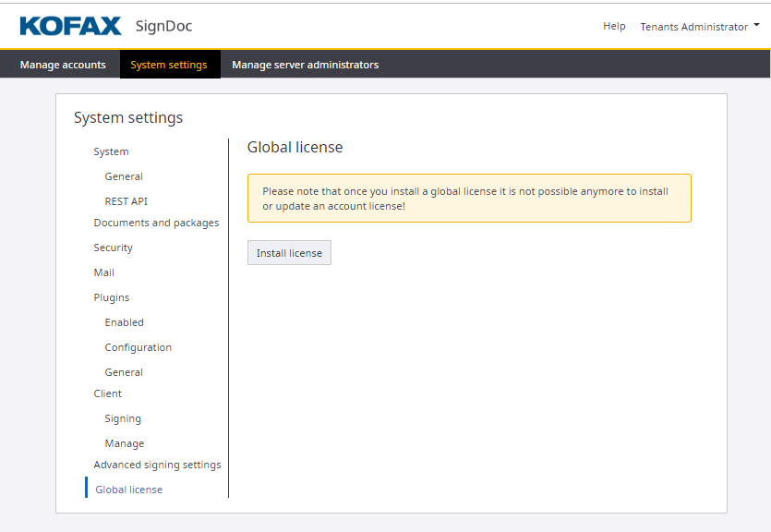
Task: Open the Tenants Administrator dropdown
Action: point(699,27)
